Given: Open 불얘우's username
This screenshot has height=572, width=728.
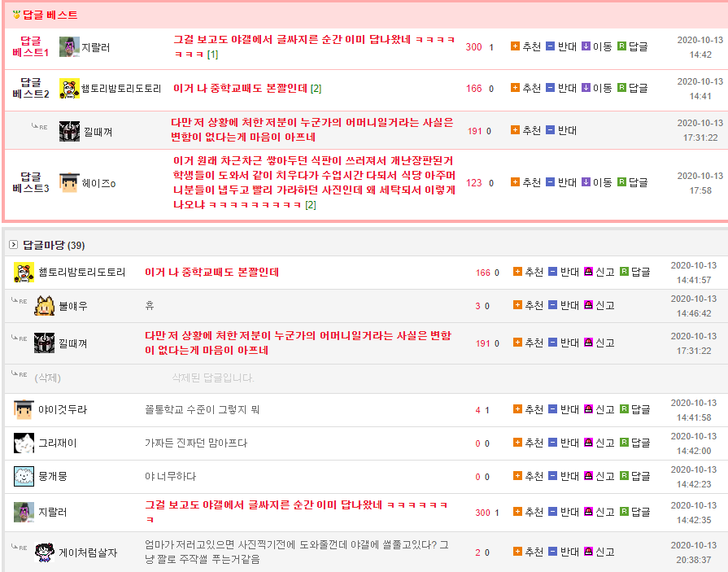Looking at the screenshot, I should tap(72, 306).
